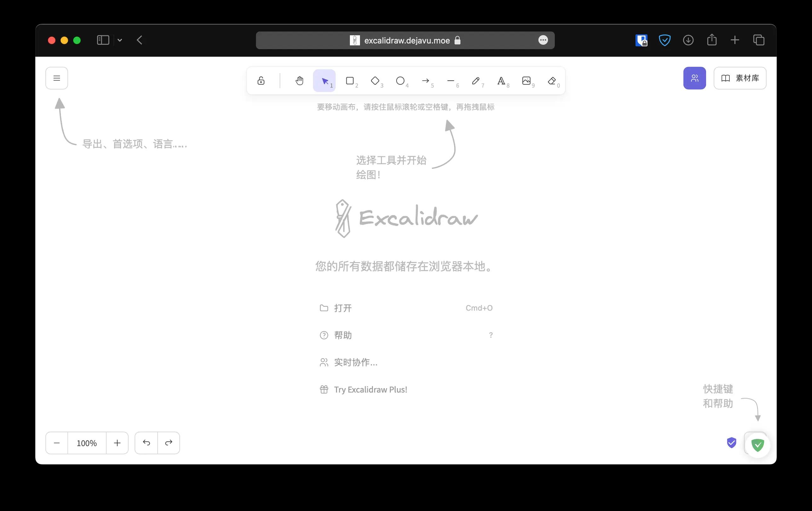Click Try Excalidraw Plus! link
The image size is (812, 511).
click(406, 390)
